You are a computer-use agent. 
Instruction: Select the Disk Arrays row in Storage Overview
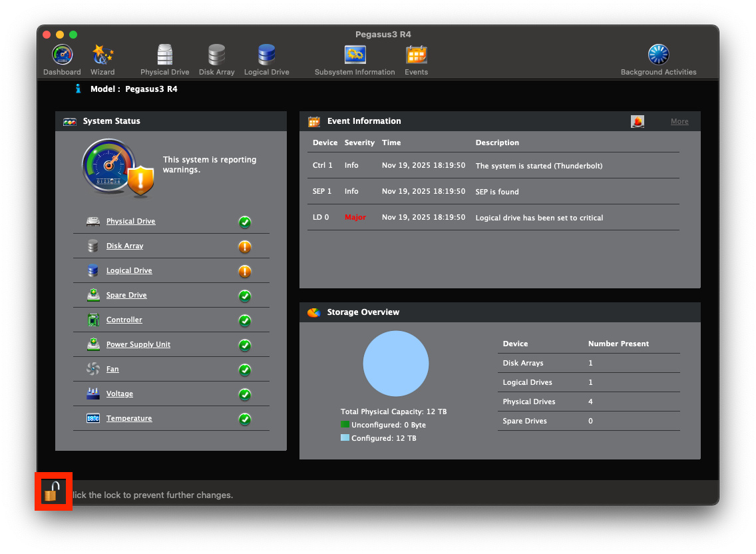589,363
